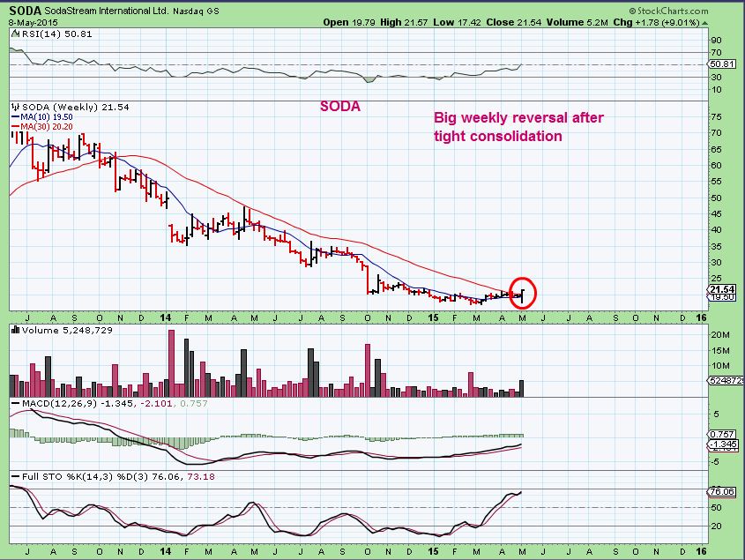
Task: Click the Volume 5,248,729 panel label
Action: pos(67,331)
